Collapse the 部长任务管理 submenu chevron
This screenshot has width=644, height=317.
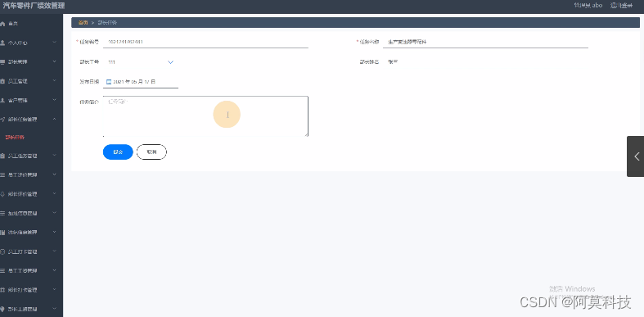[x=55, y=119]
